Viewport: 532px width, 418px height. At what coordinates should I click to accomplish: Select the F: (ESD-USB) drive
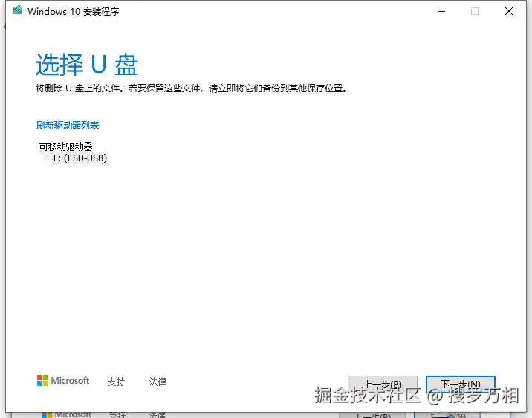pyautogui.click(x=80, y=158)
